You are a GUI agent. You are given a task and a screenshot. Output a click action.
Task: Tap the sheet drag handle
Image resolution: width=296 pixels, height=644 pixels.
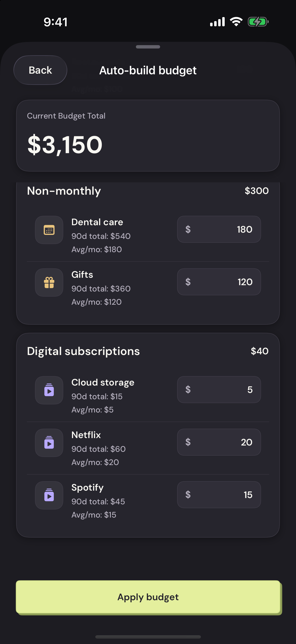[x=148, y=47]
